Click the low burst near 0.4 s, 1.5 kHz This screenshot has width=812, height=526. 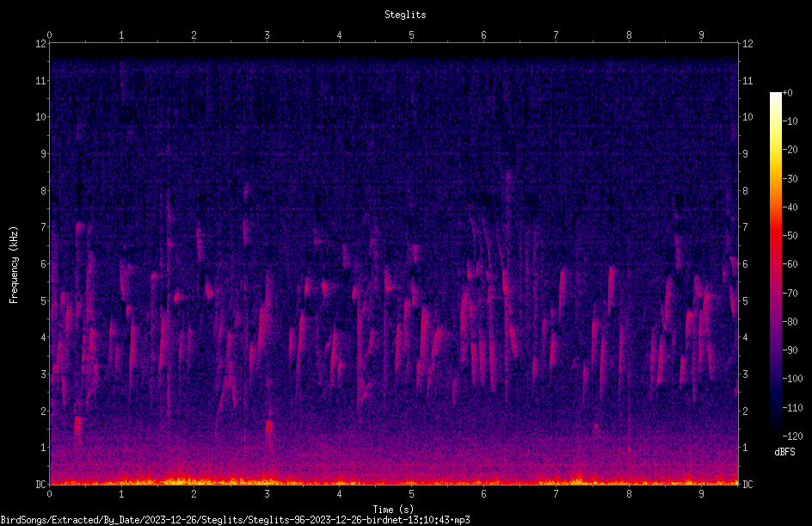click(x=78, y=427)
